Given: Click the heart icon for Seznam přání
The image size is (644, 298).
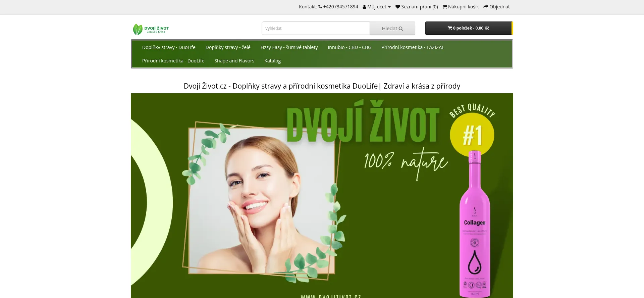Looking at the screenshot, I should click(398, 7).
